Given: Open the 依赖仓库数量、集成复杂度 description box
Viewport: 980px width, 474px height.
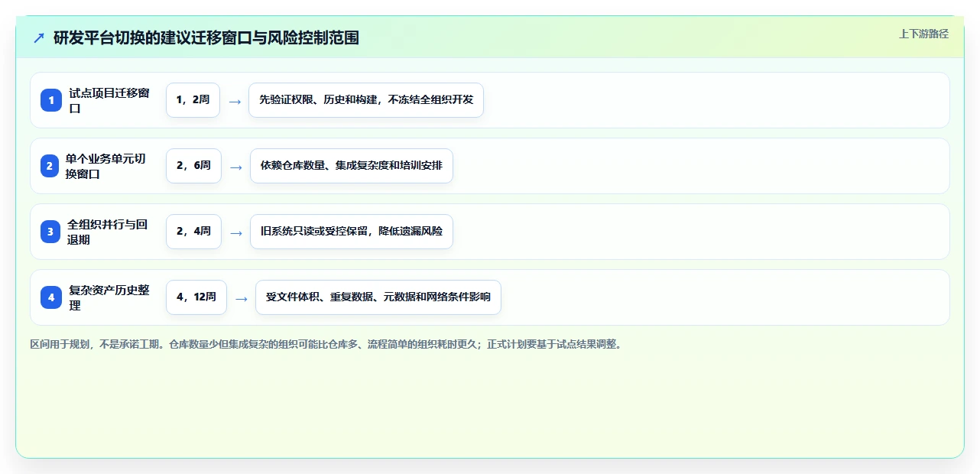Looking at the screenshot, I should pyautogui.click(x=352, y=166).
